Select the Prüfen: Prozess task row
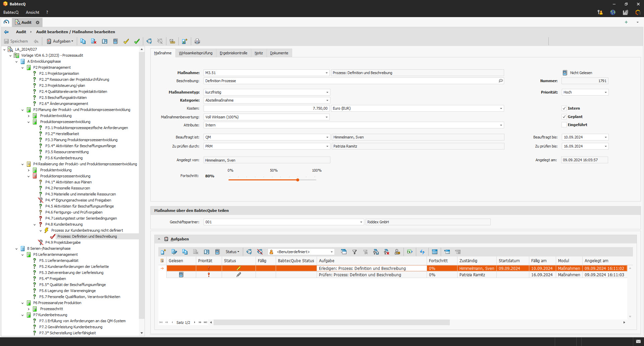 [397, 275]
